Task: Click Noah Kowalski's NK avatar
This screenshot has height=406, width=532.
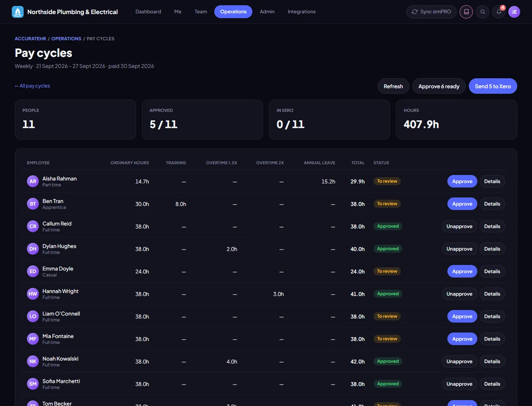Action: 33,361
